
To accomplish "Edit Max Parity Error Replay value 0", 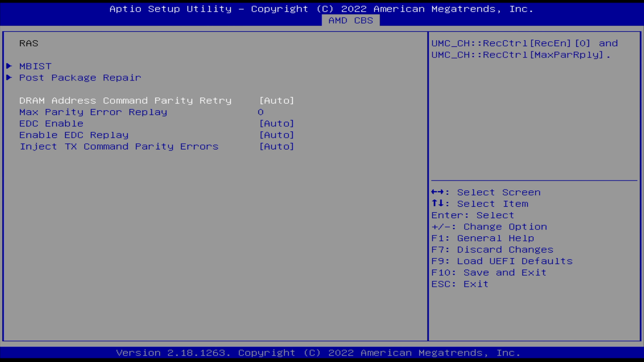I will pos(260,112).
